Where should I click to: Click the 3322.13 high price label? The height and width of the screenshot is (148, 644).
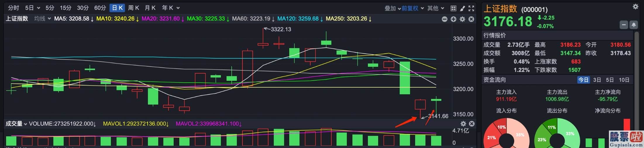281,29
